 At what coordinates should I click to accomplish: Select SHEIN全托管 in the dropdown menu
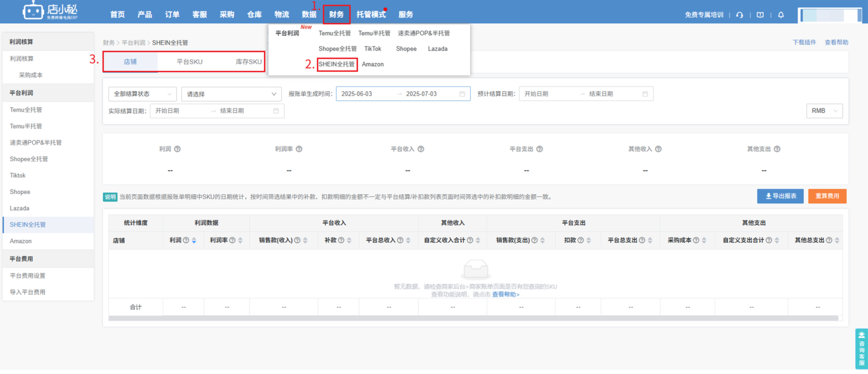(x=337, y=64)
